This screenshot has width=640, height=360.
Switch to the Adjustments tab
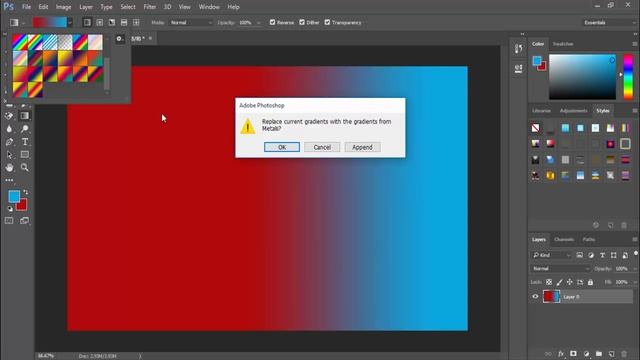point(573,111)
